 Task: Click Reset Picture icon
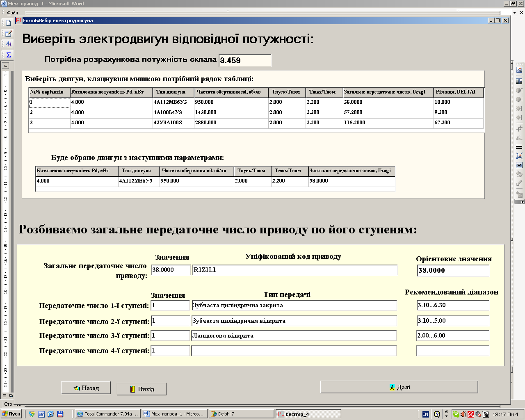click(x=519, y=194)
